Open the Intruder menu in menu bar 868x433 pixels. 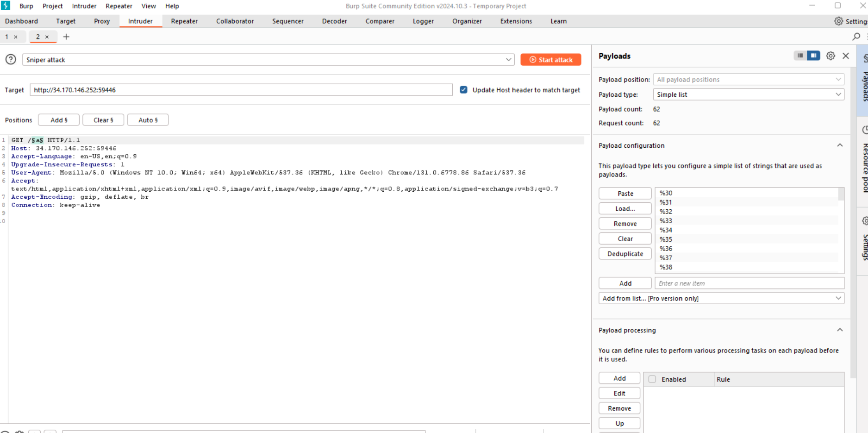tap(84, 6)
